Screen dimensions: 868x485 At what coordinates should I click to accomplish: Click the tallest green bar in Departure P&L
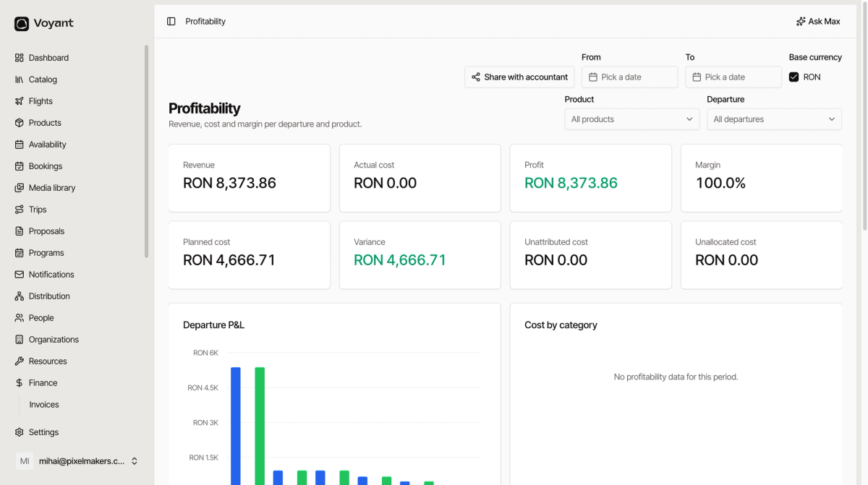260,426
